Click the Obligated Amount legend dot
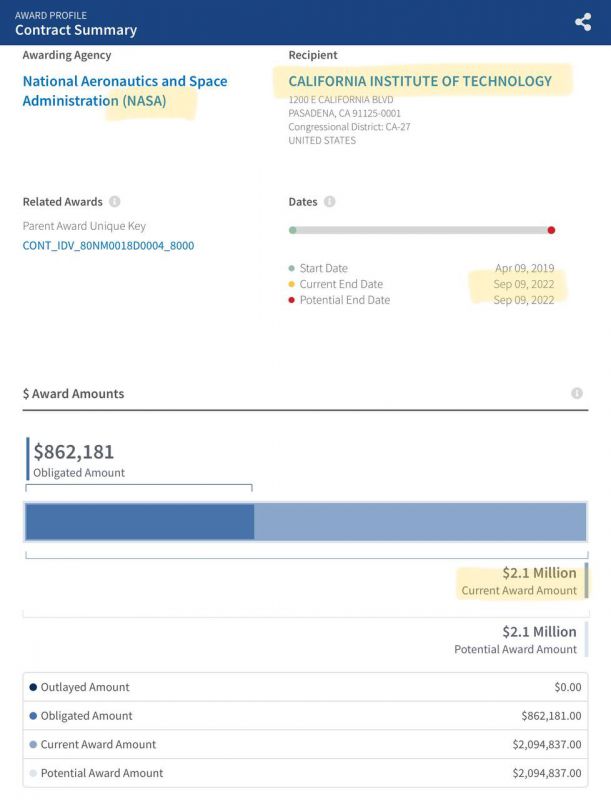Image resolution: width=611 pixels, height=800 pixels. [33, 716]
